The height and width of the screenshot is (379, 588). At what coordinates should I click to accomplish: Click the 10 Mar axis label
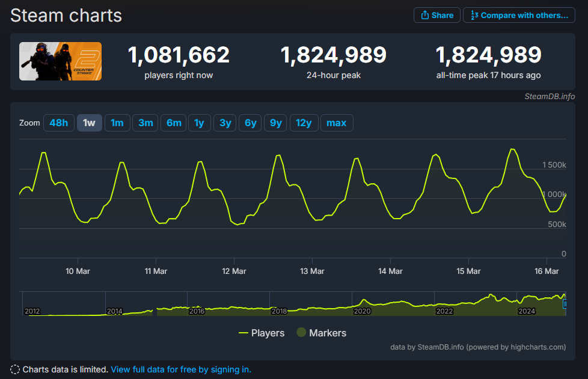(x=78, y=271)
